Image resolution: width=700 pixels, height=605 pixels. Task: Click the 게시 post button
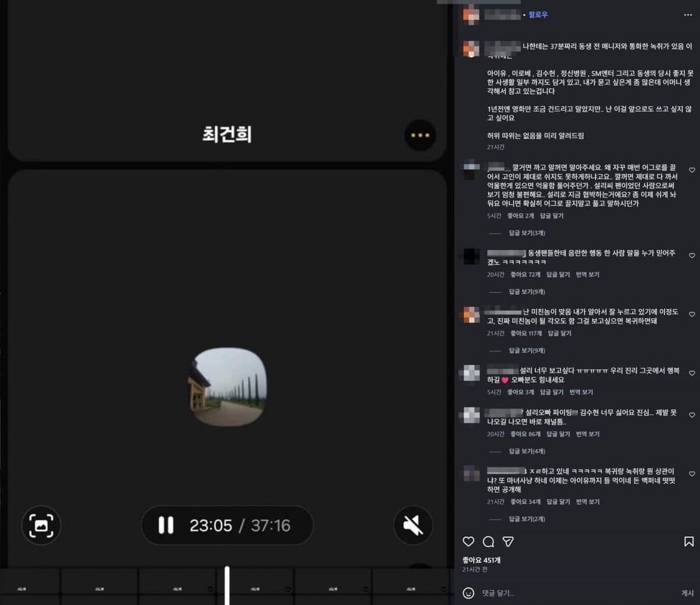[687, 593]
